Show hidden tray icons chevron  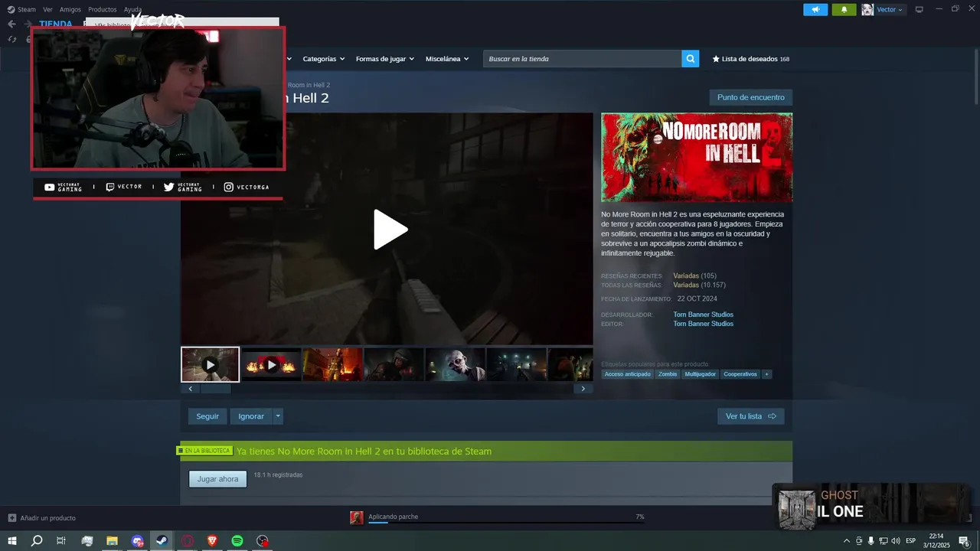[x=846, y=541]
